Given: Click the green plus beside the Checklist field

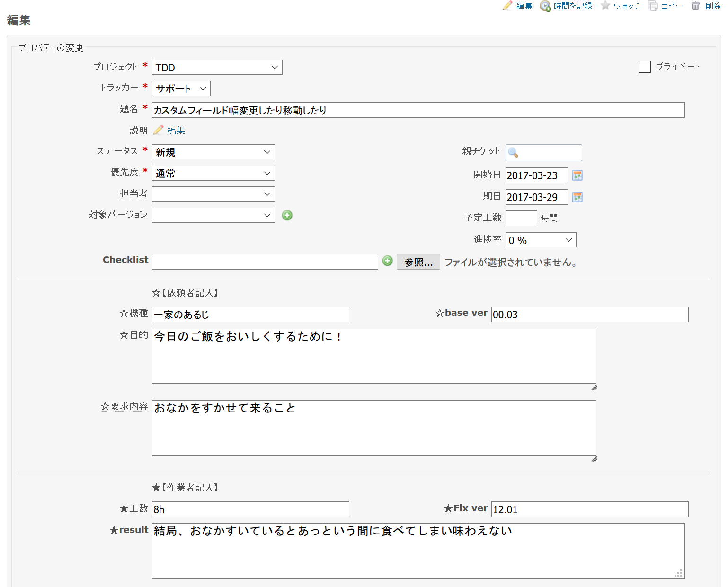Looking at the screenshot, I should click(x=387, y=261).
